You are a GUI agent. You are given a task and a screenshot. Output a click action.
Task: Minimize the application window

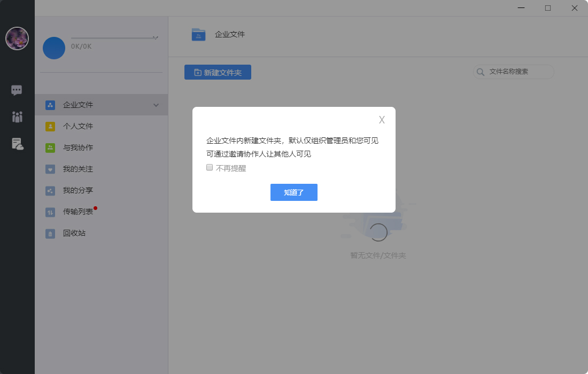tap(521, 8)
